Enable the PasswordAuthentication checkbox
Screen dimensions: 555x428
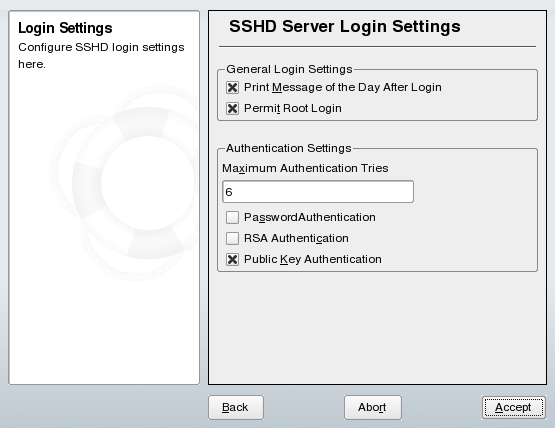point(232,217)
